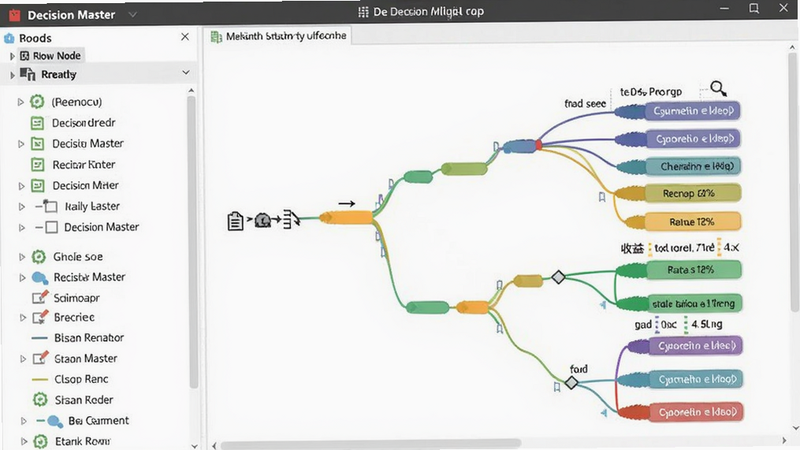Image resolution: width=800 pixels, height=450 pixels.
Task: Click the gear icon beside Sisan Roder
Action: pyautogui.click(x=40, y=399)
